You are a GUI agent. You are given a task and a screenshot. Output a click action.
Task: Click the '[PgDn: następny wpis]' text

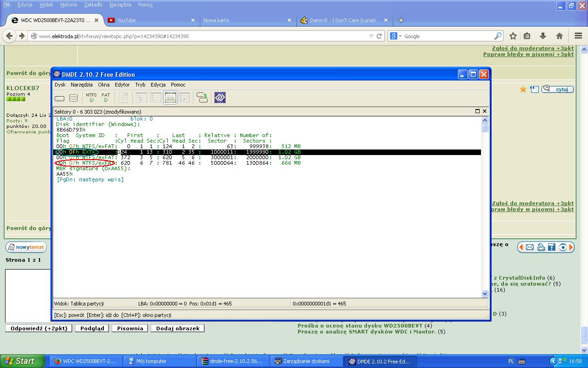tap(90, 179)
